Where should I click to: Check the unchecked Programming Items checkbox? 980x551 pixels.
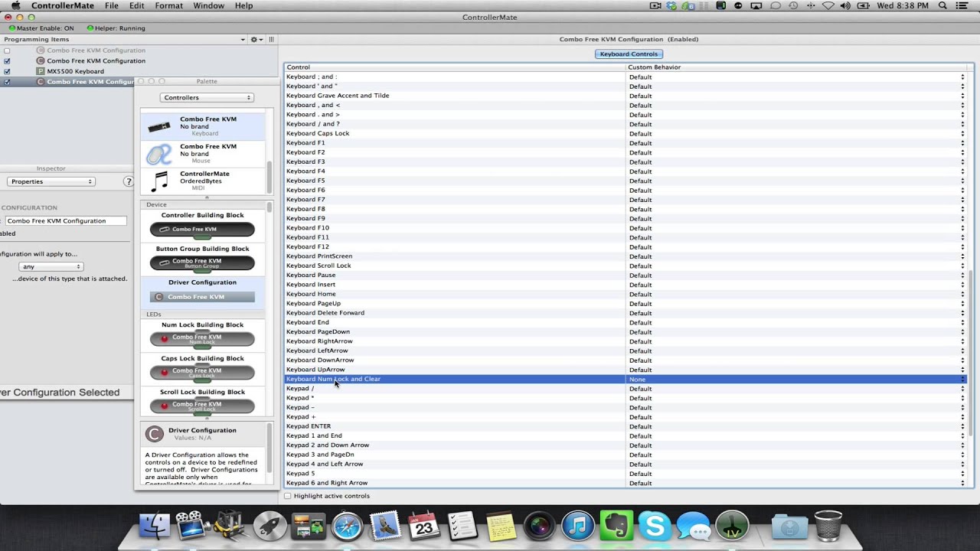coord(7,51)
